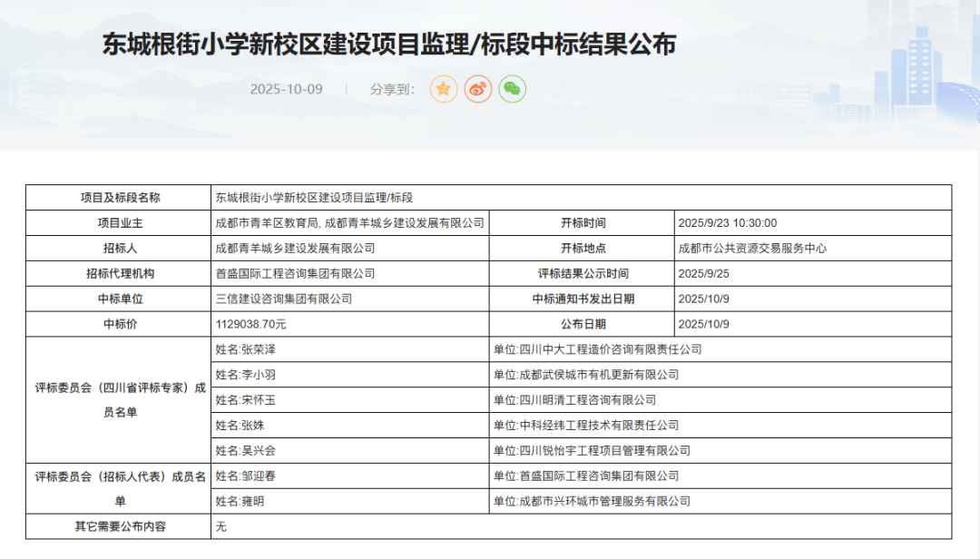Click the page title about 东城根街小学
The width and height of the screenshot is (980, 559).
coord(388,45)
